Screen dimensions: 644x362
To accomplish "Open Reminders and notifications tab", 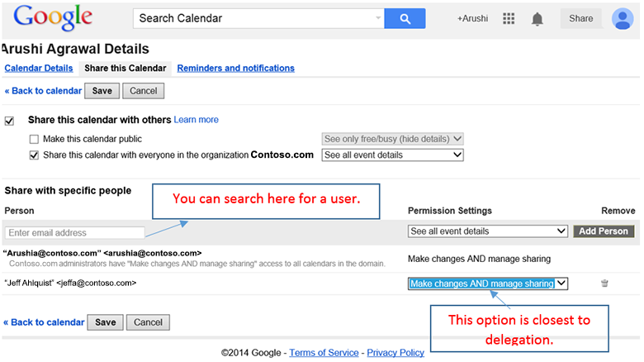I will pos(235,68).
